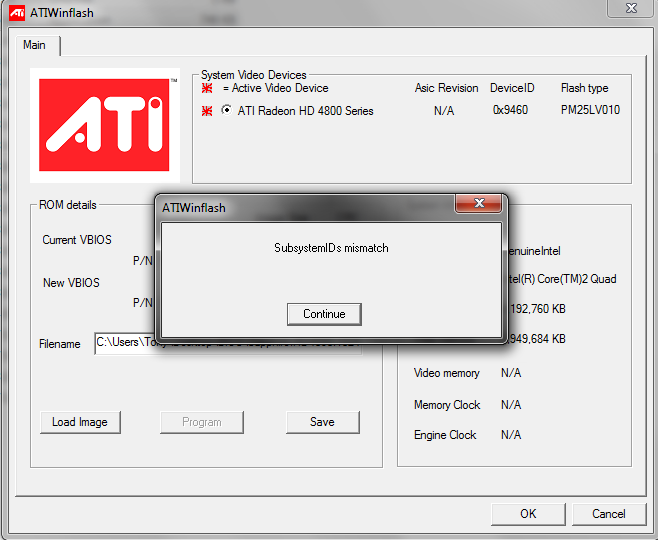Click the Video memory label
This screenshot has height=540, width=658.
pos(446,373)
